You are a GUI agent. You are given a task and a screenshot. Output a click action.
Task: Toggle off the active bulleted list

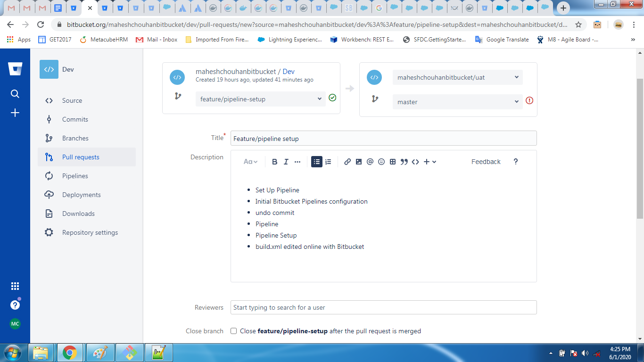317,161
